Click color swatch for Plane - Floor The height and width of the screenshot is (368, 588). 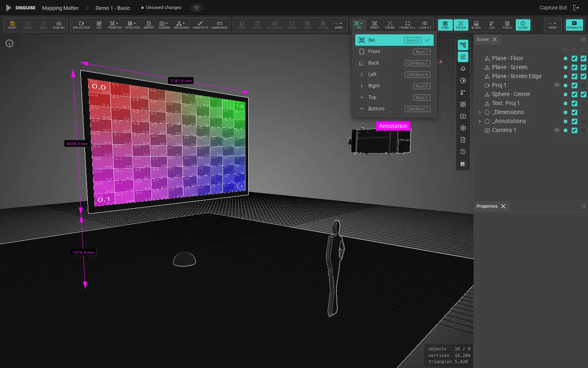pos(566,58)
